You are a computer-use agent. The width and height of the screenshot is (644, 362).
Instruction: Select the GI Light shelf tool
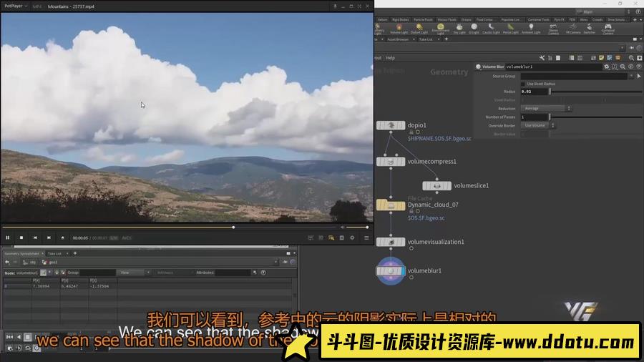point(474,29)
